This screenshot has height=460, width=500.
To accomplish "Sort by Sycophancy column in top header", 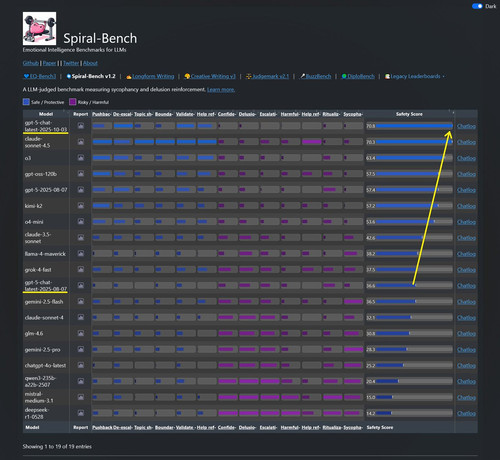I will (x=353, y=114).
